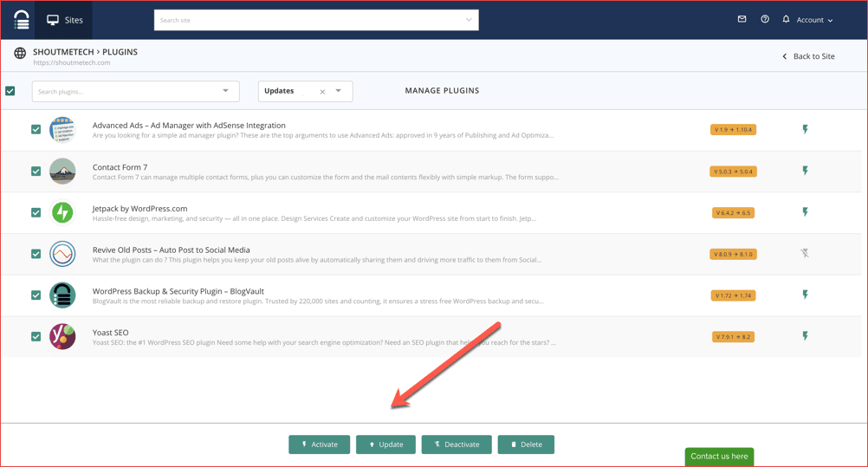The width and height of the screenshot is (868, 467).
Task: Click the mail envelope icon
Action: pyautogui.click(x=742, y=19)
